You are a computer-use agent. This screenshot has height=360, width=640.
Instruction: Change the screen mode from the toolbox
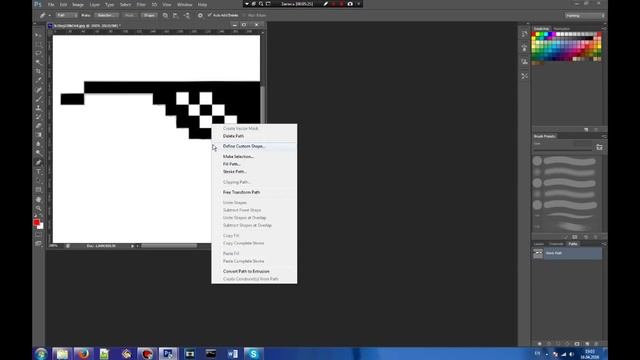tap(38, 243)
